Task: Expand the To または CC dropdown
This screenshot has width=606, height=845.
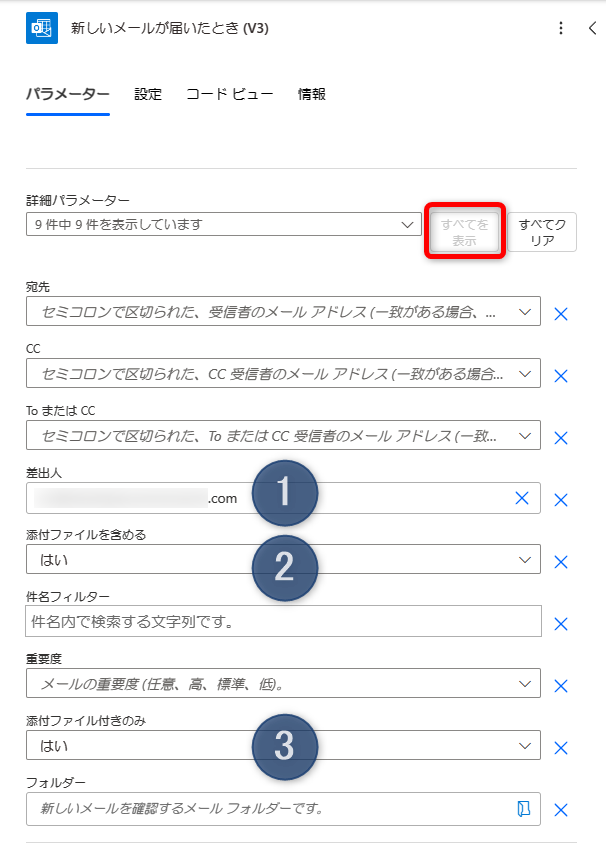Action: click(283, 435)
